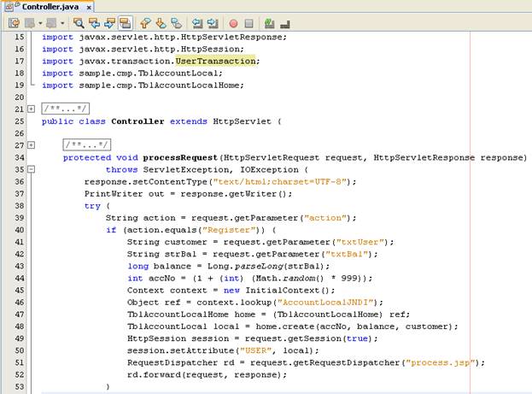
Task: Expand folded comment at line 27
Action: (31, 145)
